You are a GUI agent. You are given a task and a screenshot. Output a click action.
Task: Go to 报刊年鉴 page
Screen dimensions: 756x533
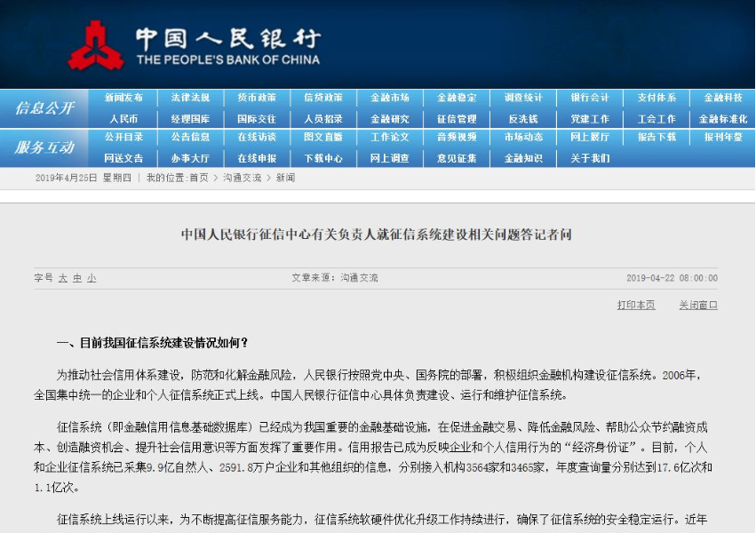click(x=723, y=138)
